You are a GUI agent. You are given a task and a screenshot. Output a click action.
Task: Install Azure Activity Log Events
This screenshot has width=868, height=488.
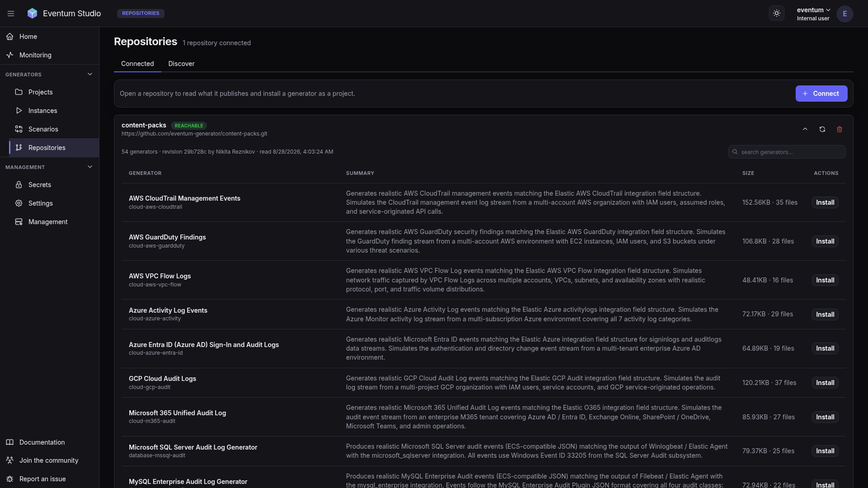825,314
